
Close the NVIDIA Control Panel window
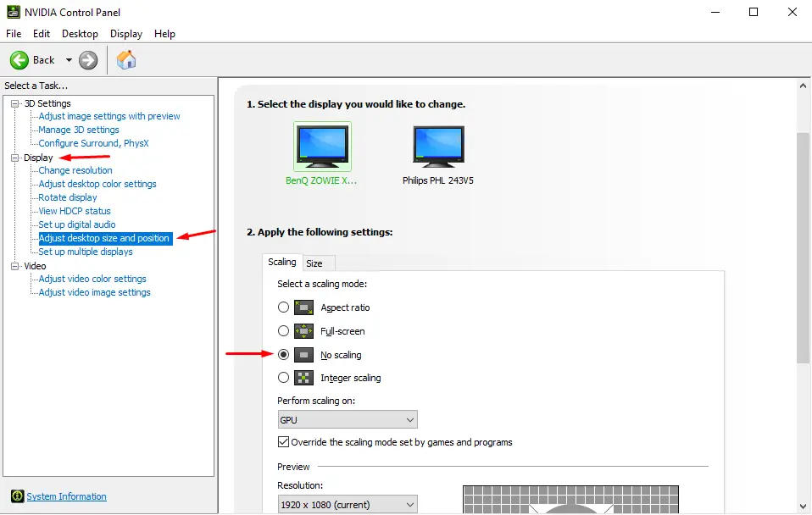click(793, 12)
